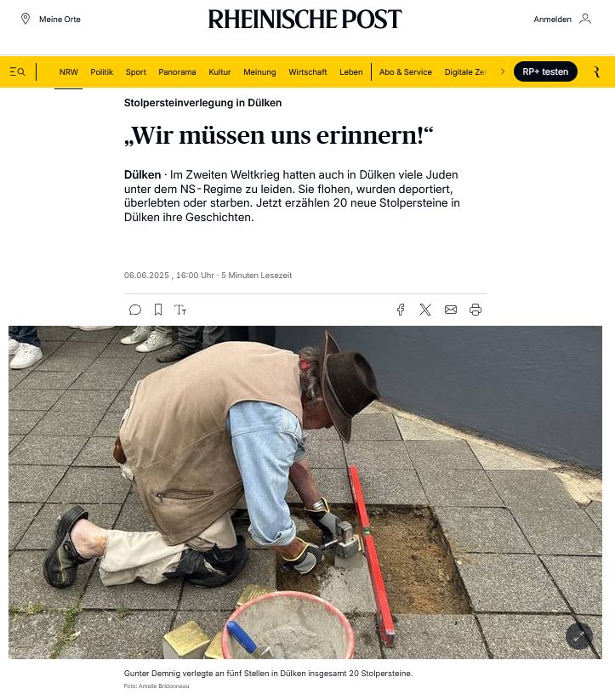615x700 pixels.
Task: Click the Stolperstein article photo
Action: tap(305, 492)
